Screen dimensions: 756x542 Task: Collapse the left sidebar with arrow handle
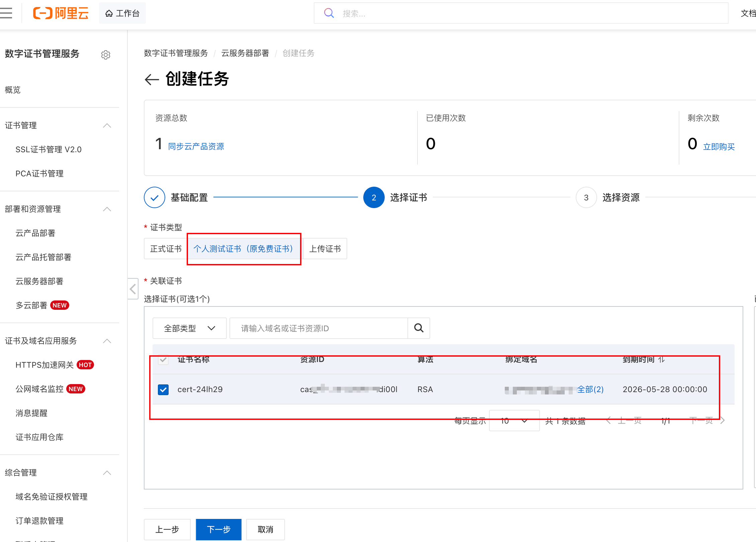(133, 289)
